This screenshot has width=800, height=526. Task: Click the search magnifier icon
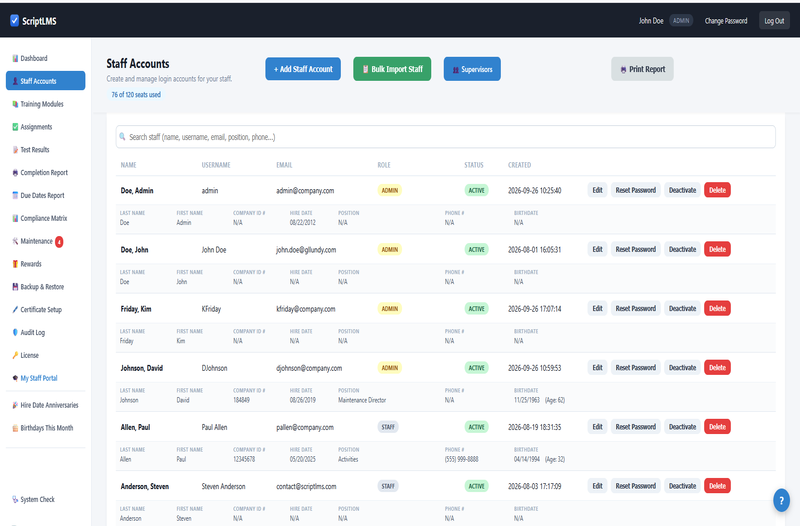122,136
